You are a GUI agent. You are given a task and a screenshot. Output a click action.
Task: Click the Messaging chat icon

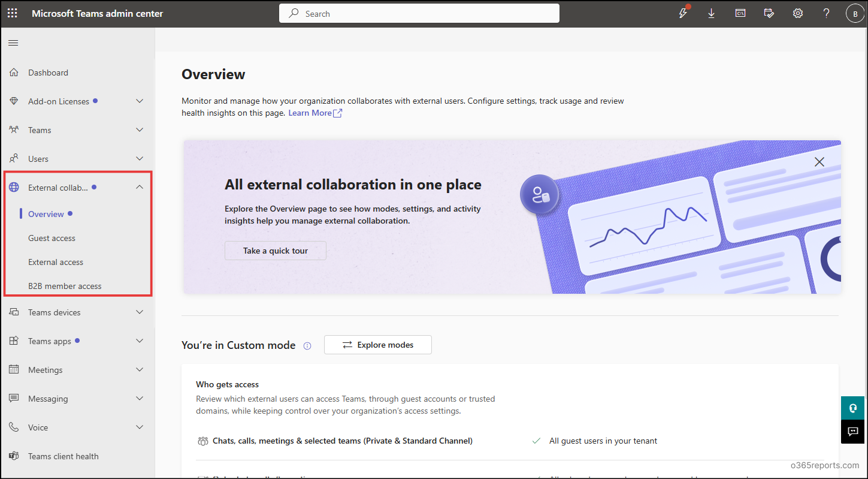click(14, 399)
